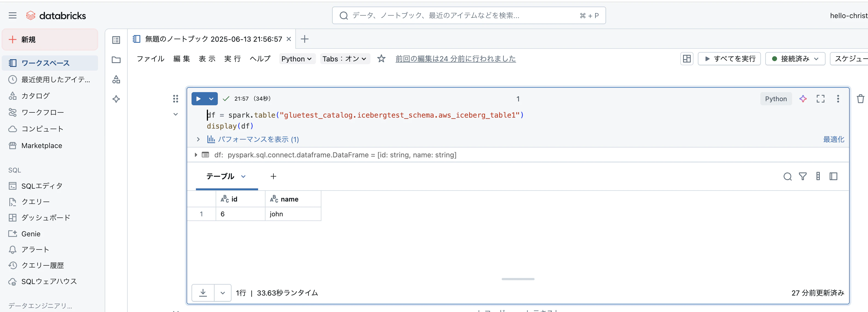
Task: Open ワークスペース in the sidebar
Action: click(50, 63)
